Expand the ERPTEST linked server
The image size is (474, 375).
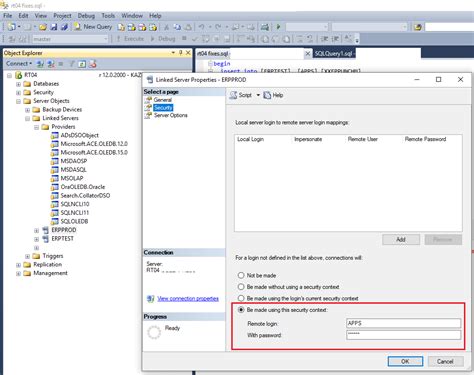[x=37, y=239]
